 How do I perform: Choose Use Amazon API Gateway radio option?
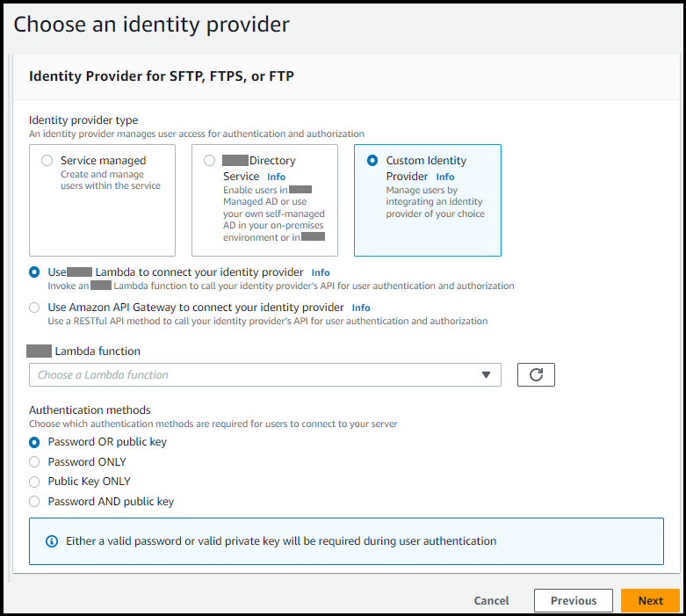[x=34, y=308]
